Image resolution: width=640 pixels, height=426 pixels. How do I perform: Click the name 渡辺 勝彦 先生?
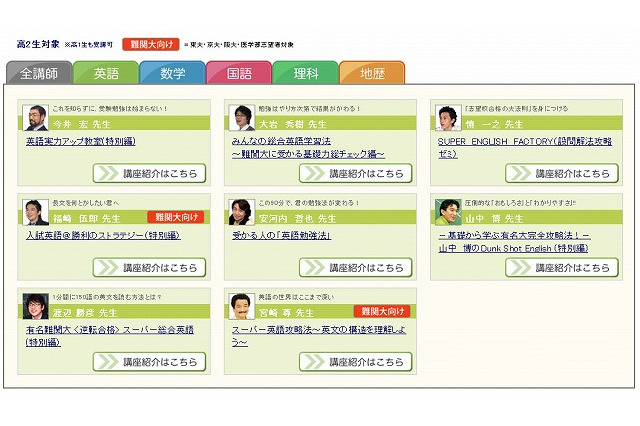pyautogui.click(x=85, y=313)
